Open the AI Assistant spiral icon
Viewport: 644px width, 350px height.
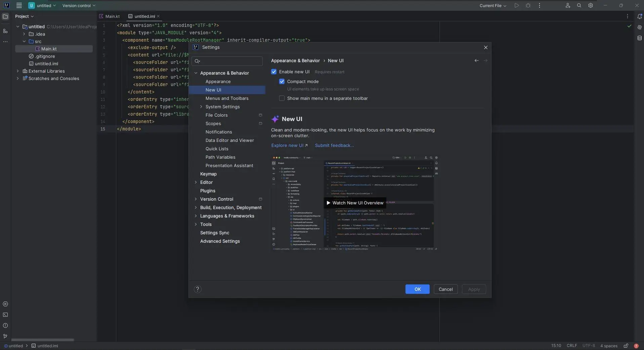(640, 27)
